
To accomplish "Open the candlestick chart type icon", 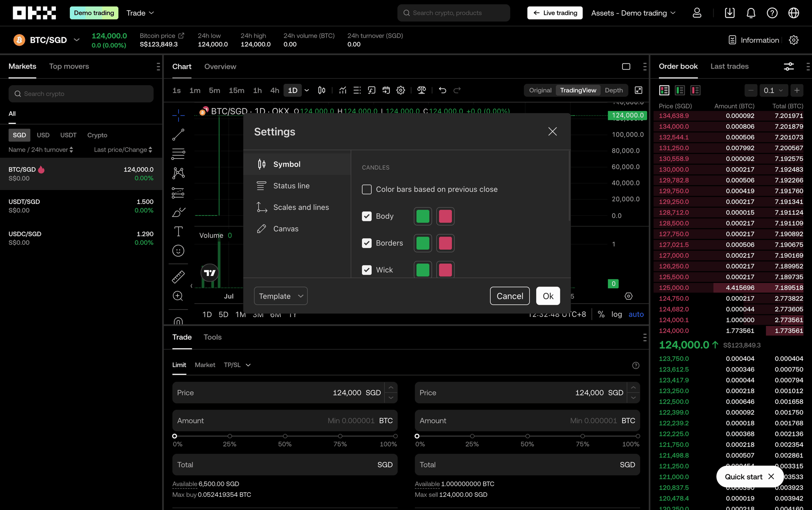I will (322, 90).
